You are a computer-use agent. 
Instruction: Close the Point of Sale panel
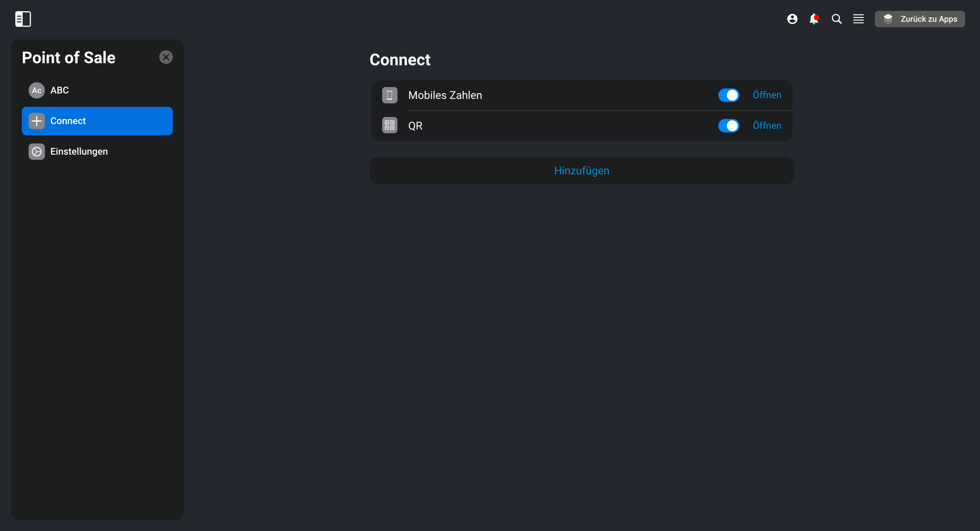tap(166, 57)
